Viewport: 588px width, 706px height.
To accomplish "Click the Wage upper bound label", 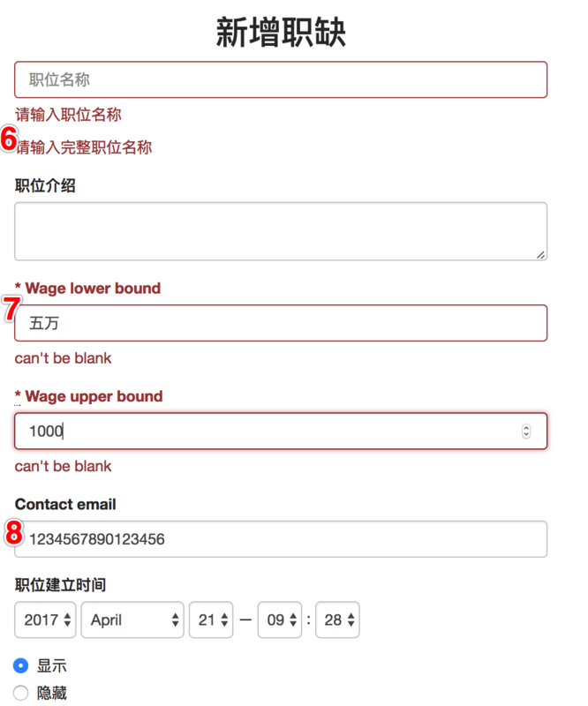I will [94, 396].
